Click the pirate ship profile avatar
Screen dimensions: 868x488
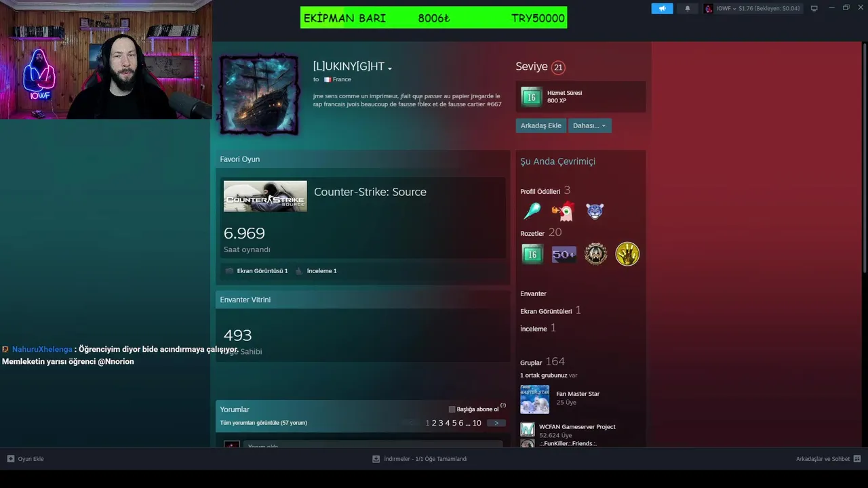[259, 94]
